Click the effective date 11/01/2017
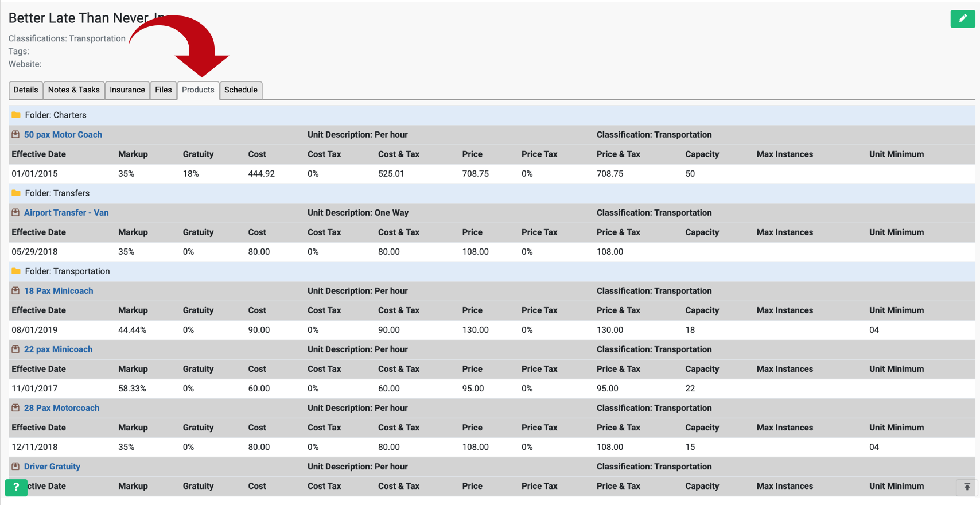Screen dimensions: 980x505 point(34,388)
